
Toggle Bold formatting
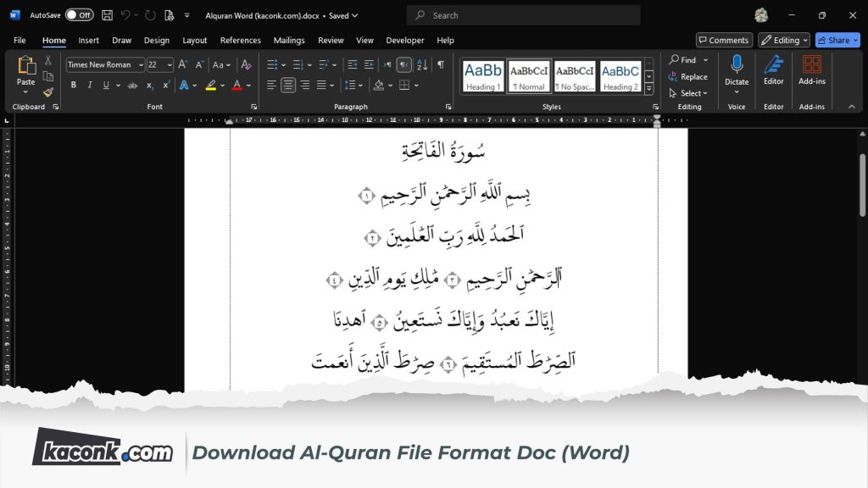pyautogui.click(x=73, y=85)
